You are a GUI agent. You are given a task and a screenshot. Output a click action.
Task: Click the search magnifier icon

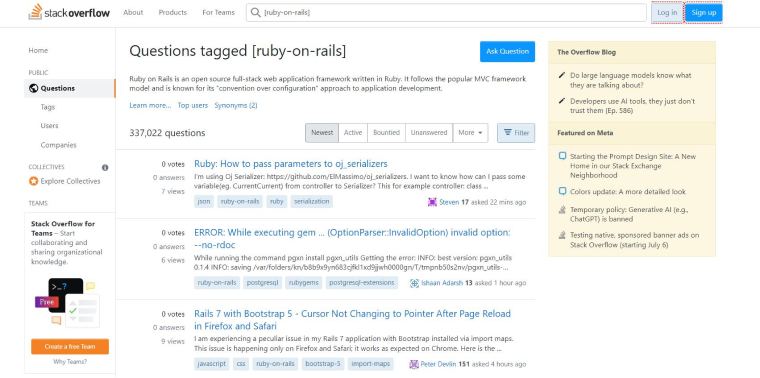pyautogui.click(x=255, y=13)
